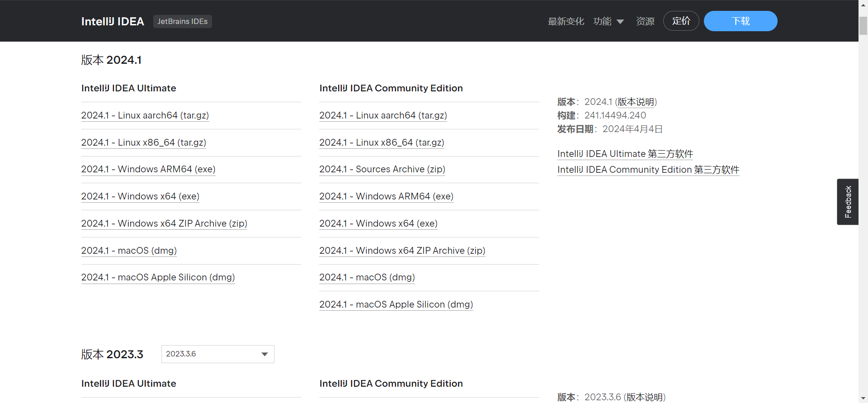
Task: Click the scrollbar down arrow
Action: [x=863, y=399]
